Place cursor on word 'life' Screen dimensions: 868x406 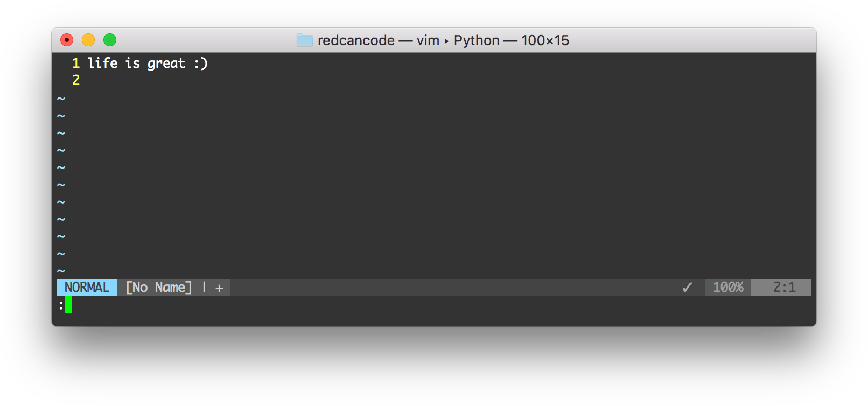coord(102,64)
